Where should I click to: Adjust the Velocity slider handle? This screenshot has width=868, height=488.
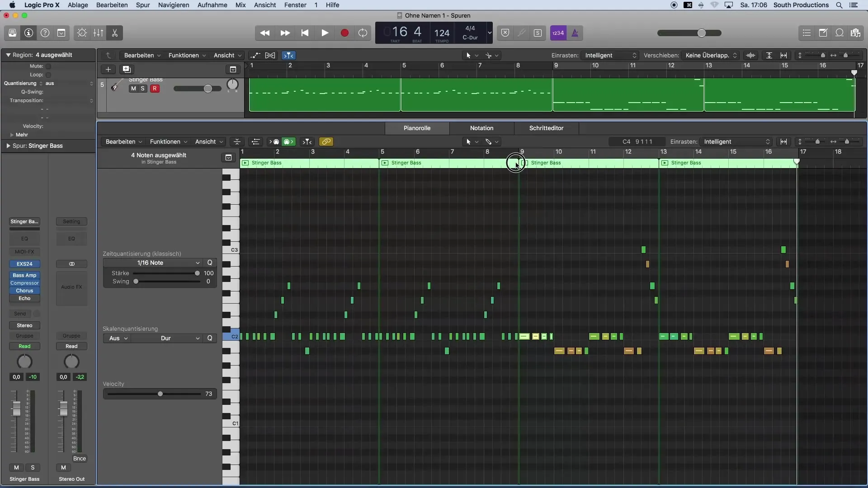click(160, 394)
